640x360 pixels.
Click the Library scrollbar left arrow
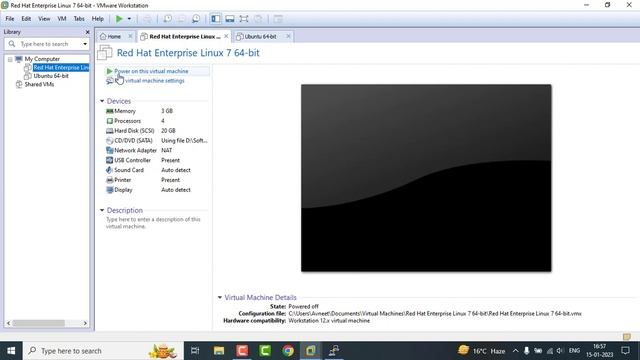[x=9, y=323]
